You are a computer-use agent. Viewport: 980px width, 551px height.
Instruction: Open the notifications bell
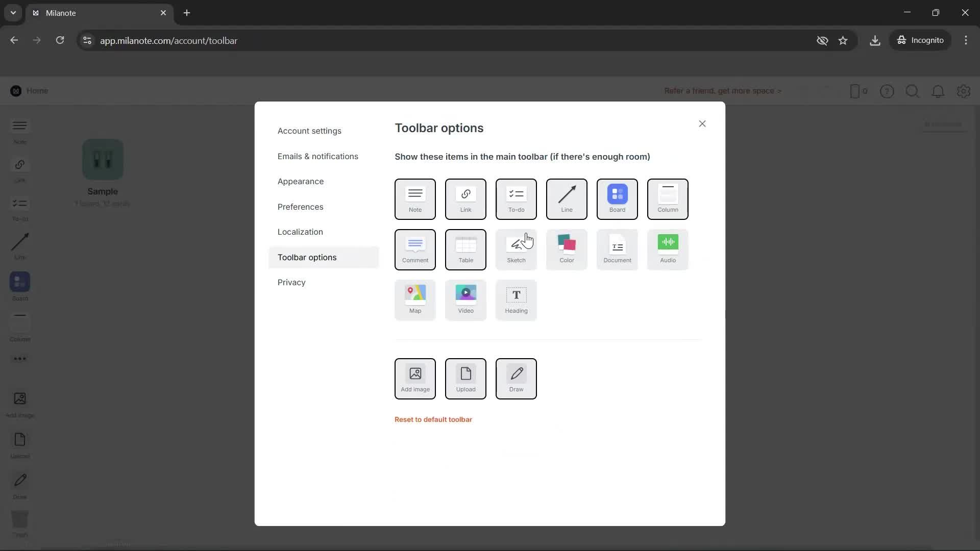tap(938, 91)
